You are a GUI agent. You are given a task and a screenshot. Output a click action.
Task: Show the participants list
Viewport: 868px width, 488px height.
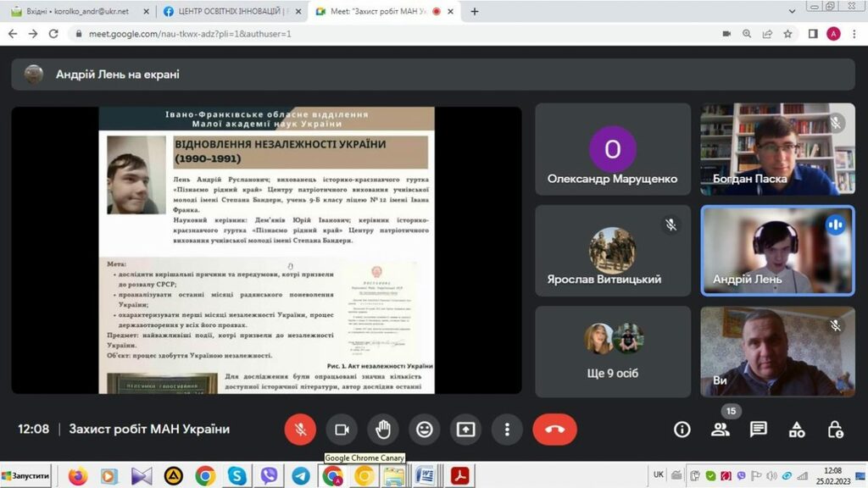point(721,430)
